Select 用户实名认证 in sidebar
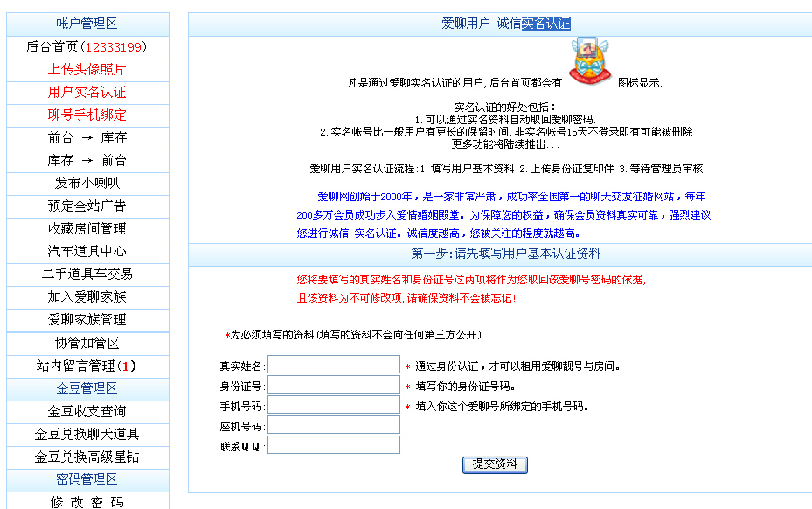The image size is (812, 509). pos(87,93)
